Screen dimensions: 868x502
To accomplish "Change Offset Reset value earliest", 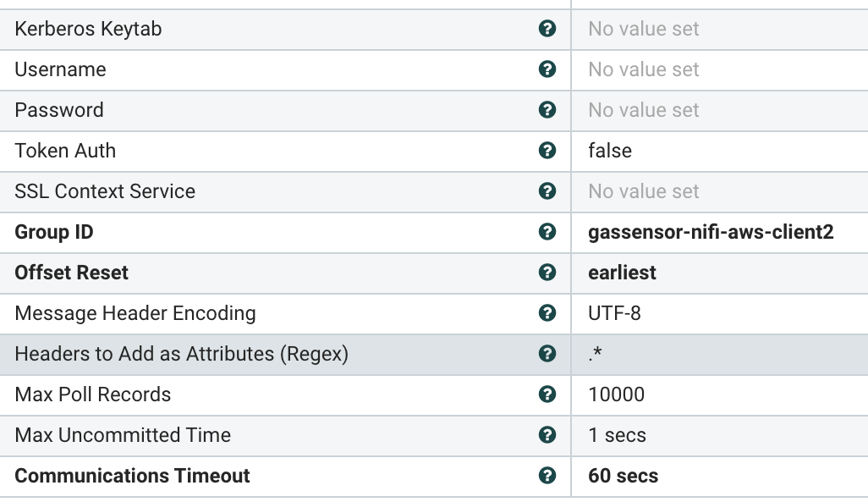I will 622,273.
